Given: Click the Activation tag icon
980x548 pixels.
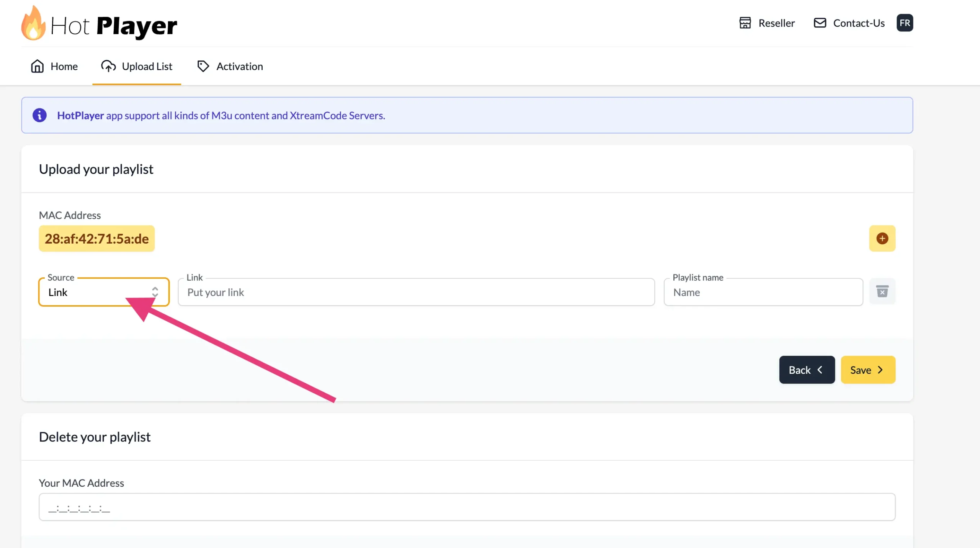Looking at the screenshot, I should pyautogui.click(x=203, y=66).
